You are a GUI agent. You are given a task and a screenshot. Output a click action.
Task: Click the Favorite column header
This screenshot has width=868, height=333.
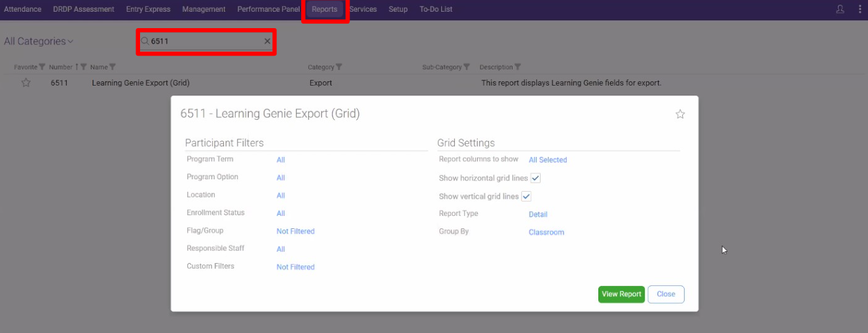tap(26, 67)
